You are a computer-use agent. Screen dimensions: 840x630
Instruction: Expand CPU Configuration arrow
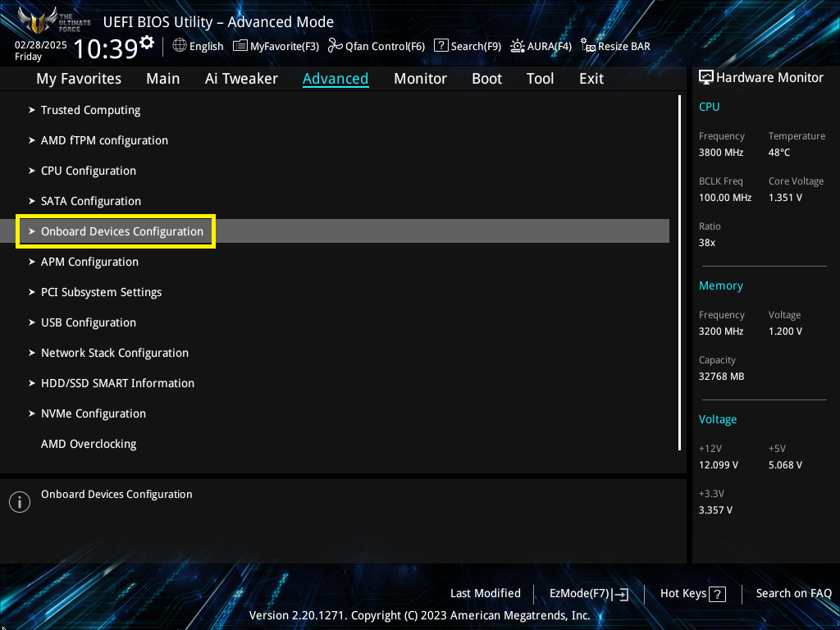(32, 171)
